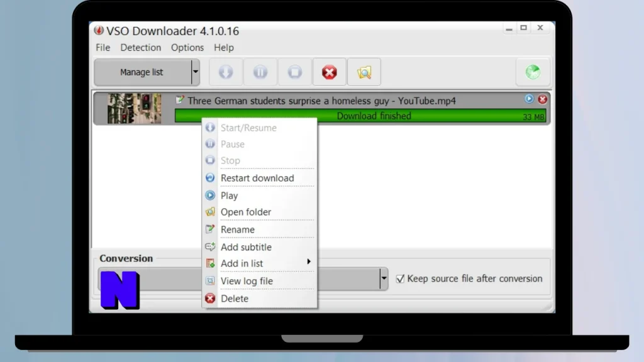
Task: Click the greyed Start/Resume menu entry
Action: point(260,128)
